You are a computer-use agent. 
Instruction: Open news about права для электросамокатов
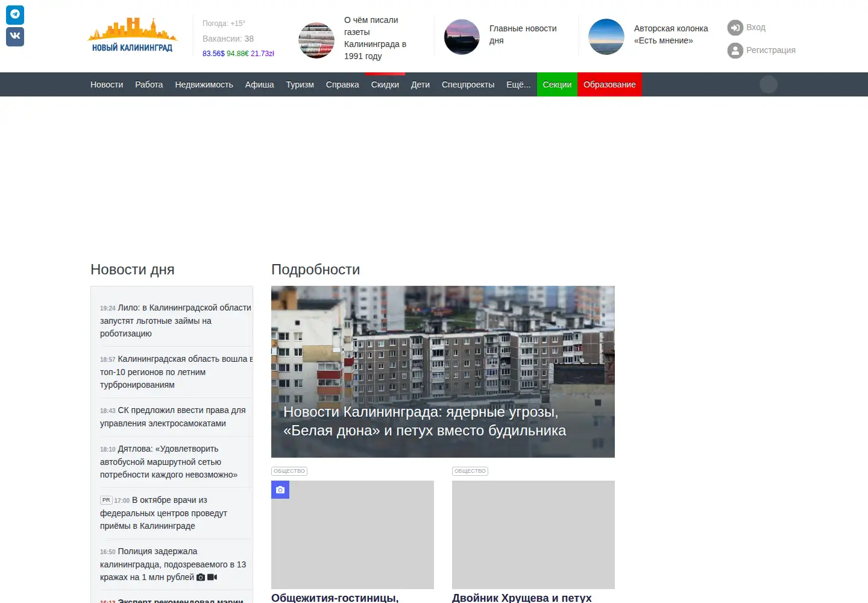tap(173, 416)
